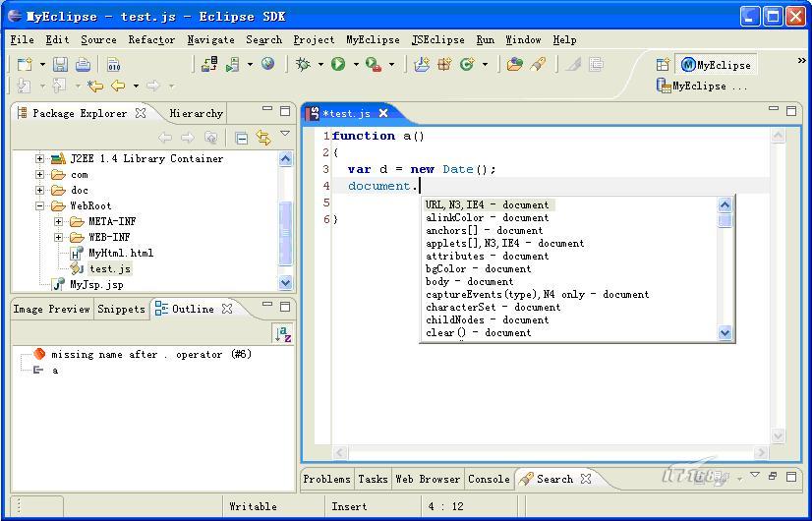The image size is (812, 521).
Task: Open the web browser globe icon
Action: [267, 65]
